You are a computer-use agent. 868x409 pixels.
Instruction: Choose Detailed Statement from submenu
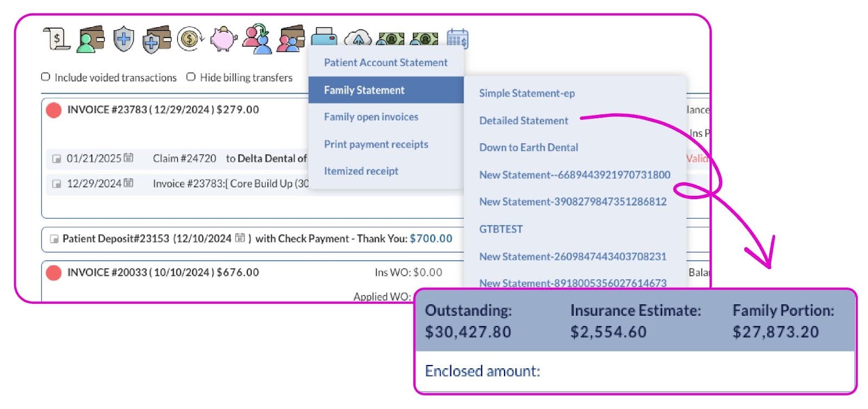(x=524, y=120)
